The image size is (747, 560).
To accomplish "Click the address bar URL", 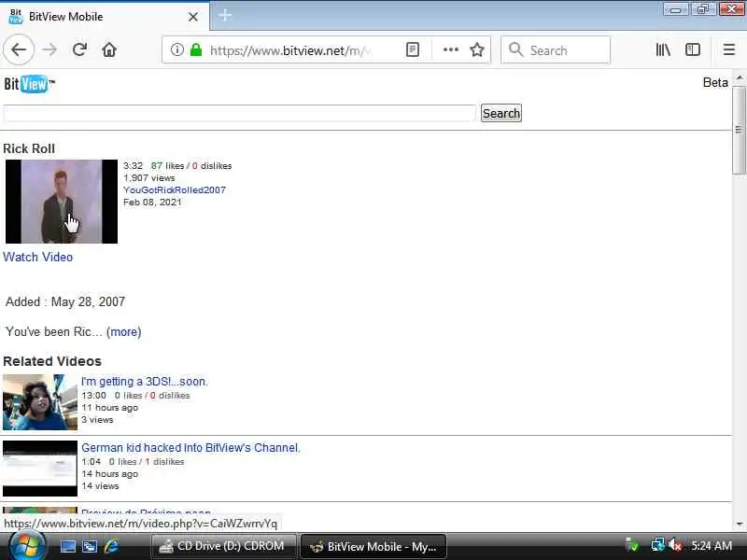I will tap(290, 50).
